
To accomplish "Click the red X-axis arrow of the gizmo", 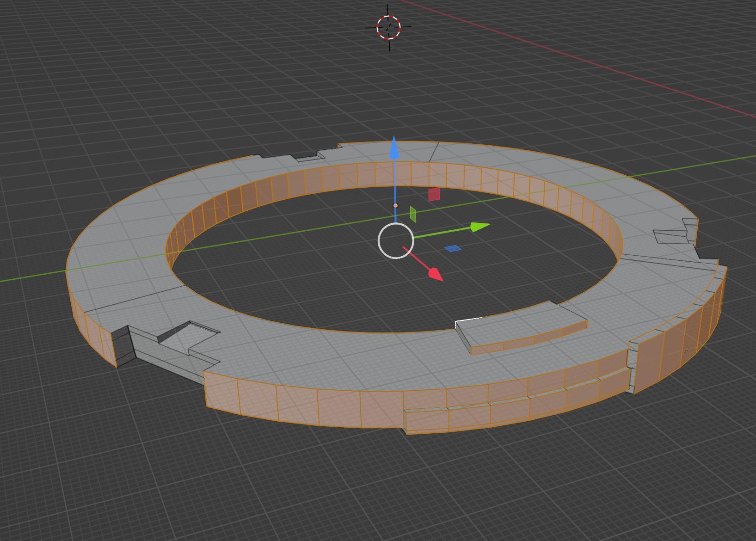I will click(x=435, y=274).
